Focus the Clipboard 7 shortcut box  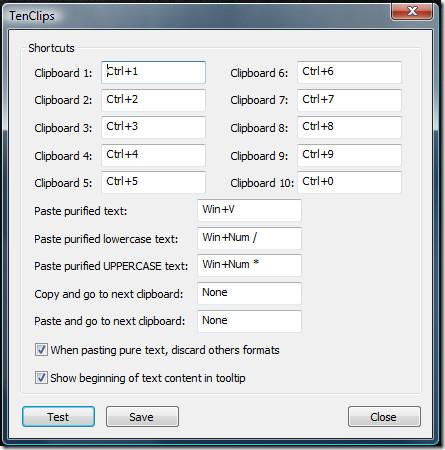(349, 100)
